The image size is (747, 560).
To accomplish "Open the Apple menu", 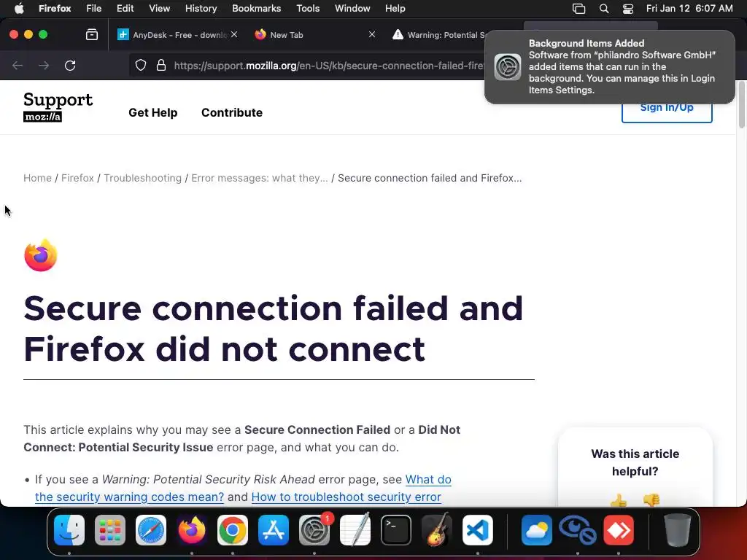I will click(20, 8).
